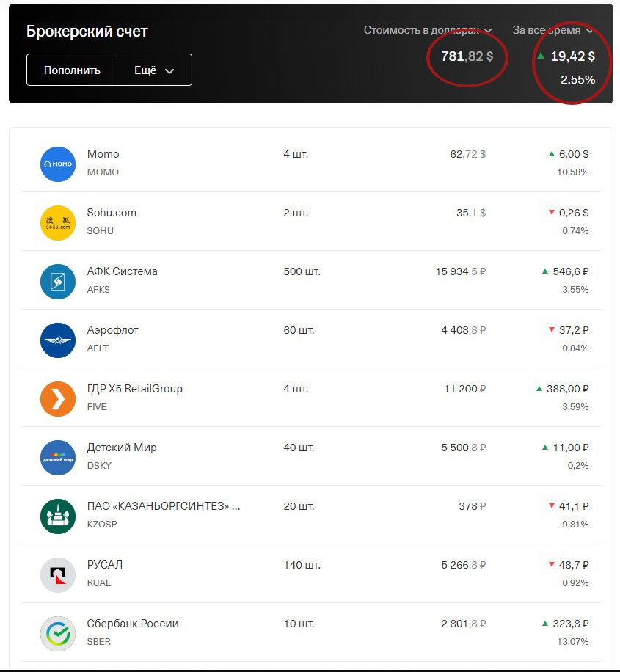Screen dimensions: 620x672
Task: Click Казаньоргсинтез value 378 ₽
Action: (x=472, y=507)
